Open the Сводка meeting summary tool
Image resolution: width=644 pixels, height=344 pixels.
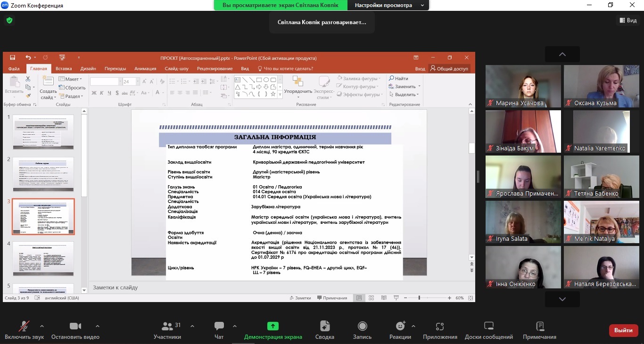(324, 331)
